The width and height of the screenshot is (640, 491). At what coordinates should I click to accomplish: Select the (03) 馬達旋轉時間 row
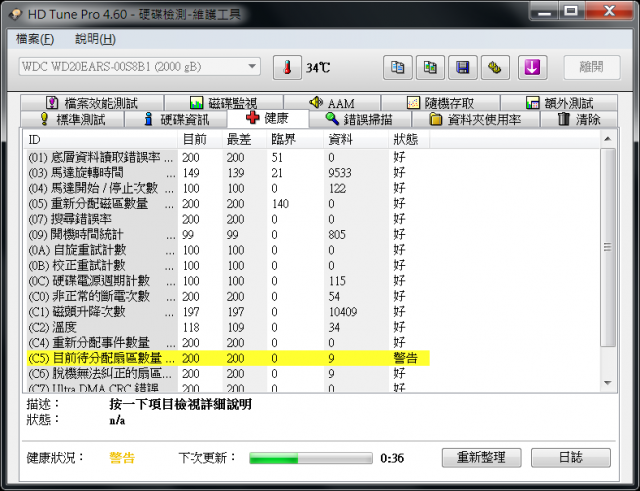(228, 173)
